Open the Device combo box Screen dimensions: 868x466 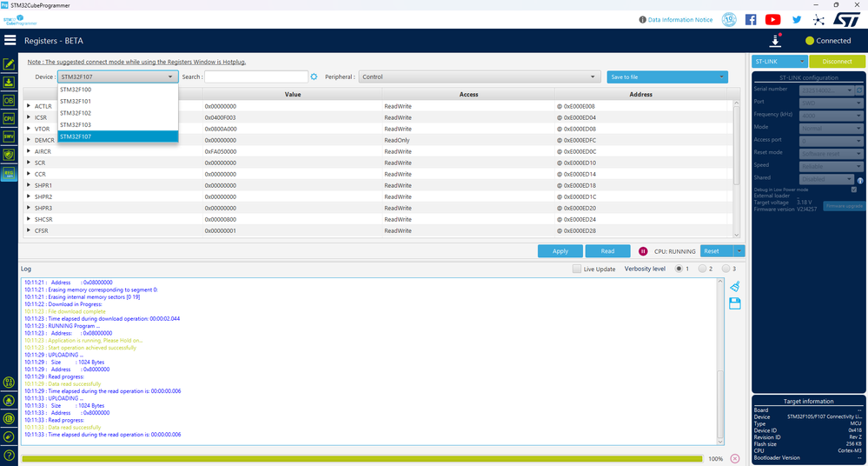point(118,77)
